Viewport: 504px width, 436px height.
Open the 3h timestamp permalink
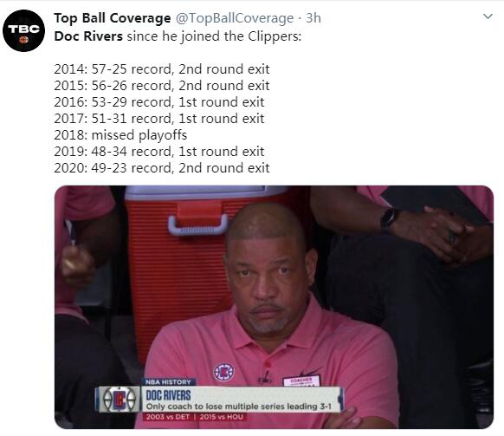(x=313, y=18)
